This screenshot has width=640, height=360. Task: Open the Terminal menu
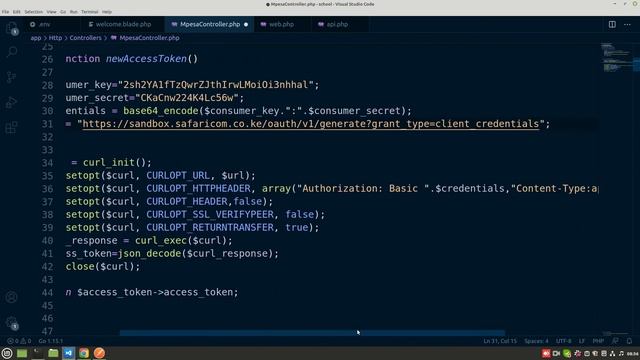tap(89, 12)
